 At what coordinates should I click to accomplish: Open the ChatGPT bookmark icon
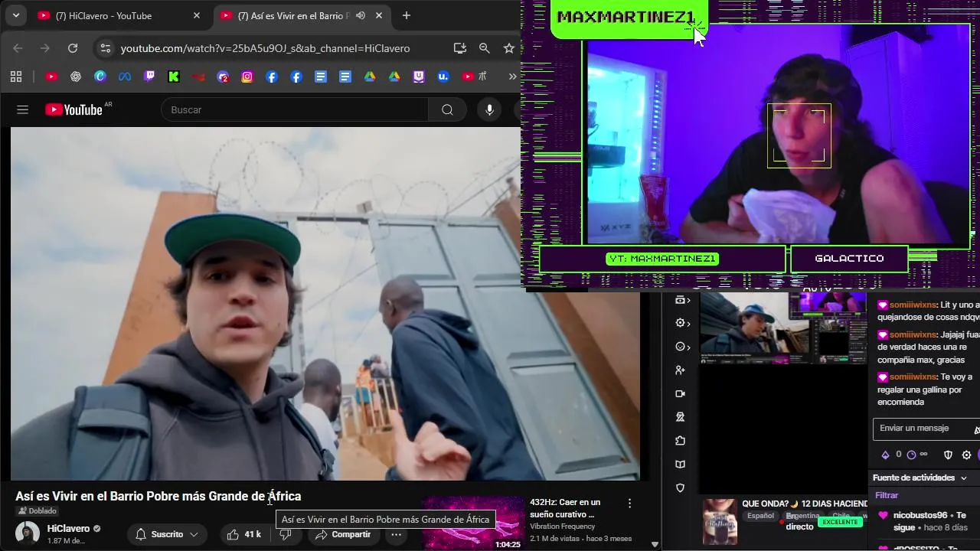(76, 77)
